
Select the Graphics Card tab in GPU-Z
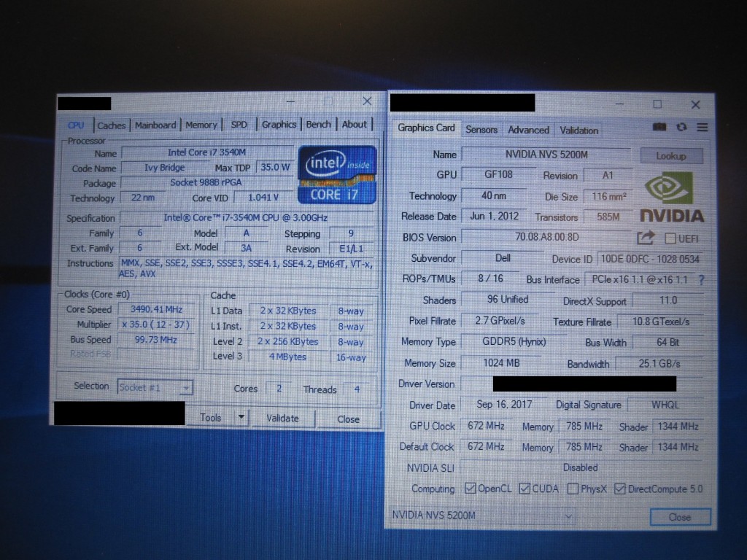426,128
